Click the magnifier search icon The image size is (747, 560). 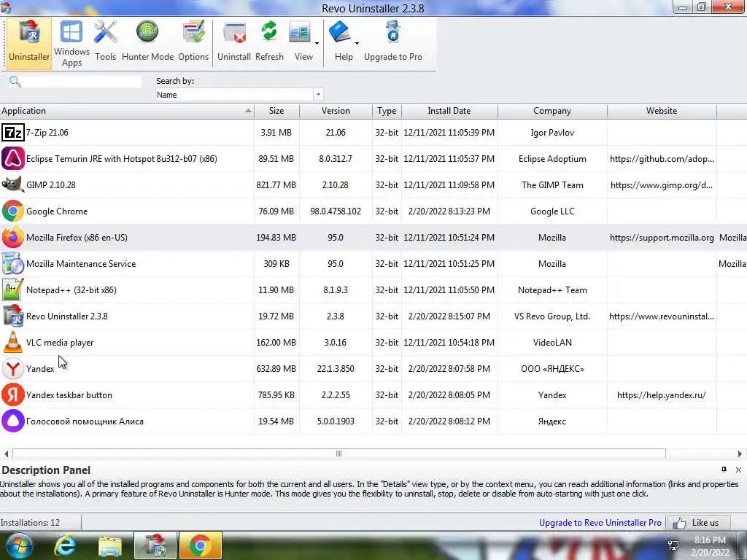pos(15,82)
